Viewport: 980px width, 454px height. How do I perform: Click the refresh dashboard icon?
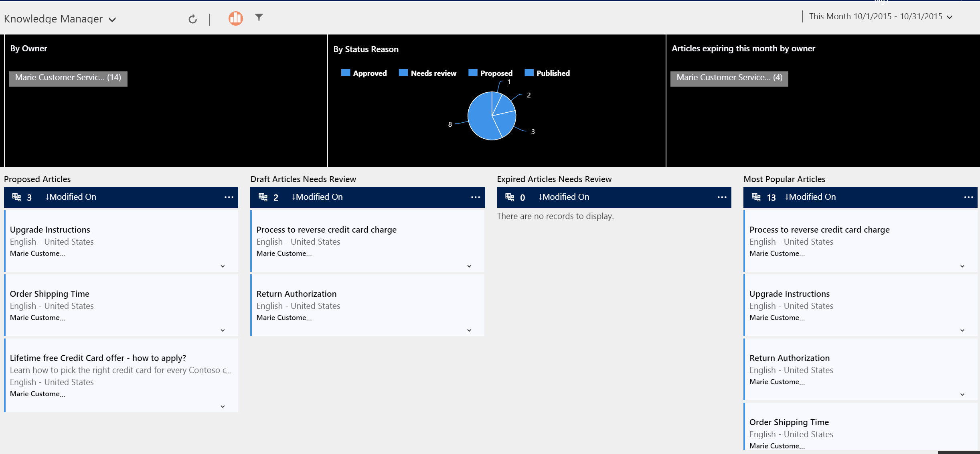[x=192, y=19]
